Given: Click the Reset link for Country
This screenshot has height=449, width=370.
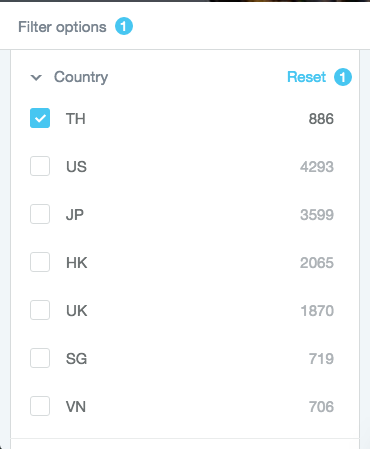Looking at the screenshot, I should coord(306,77).
